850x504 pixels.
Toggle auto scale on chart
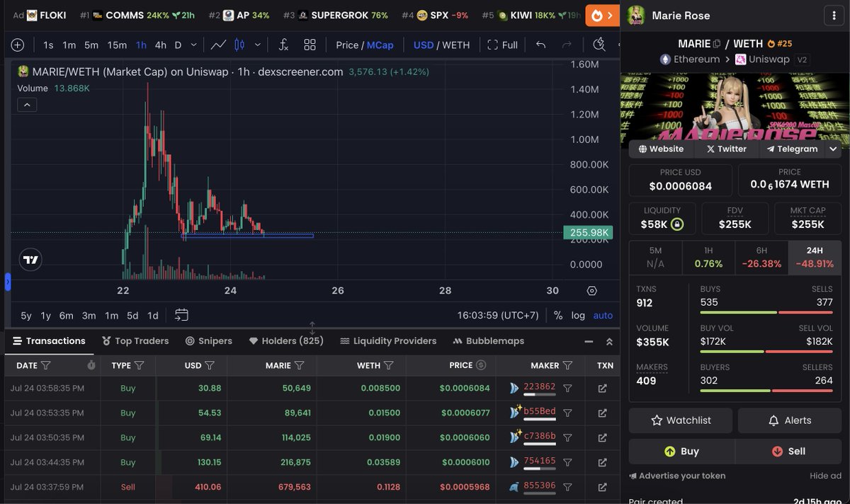point(603,316)
